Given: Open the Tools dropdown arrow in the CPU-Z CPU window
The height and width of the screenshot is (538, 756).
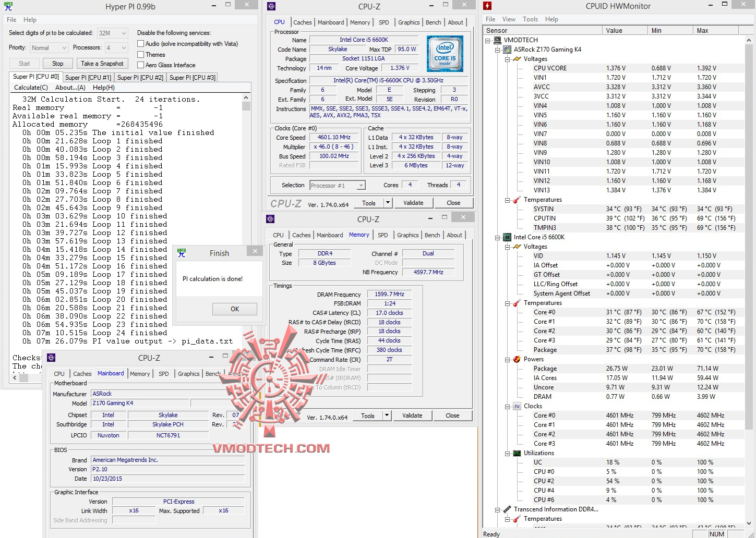Looking at the screenshot, I should point(388,203).
